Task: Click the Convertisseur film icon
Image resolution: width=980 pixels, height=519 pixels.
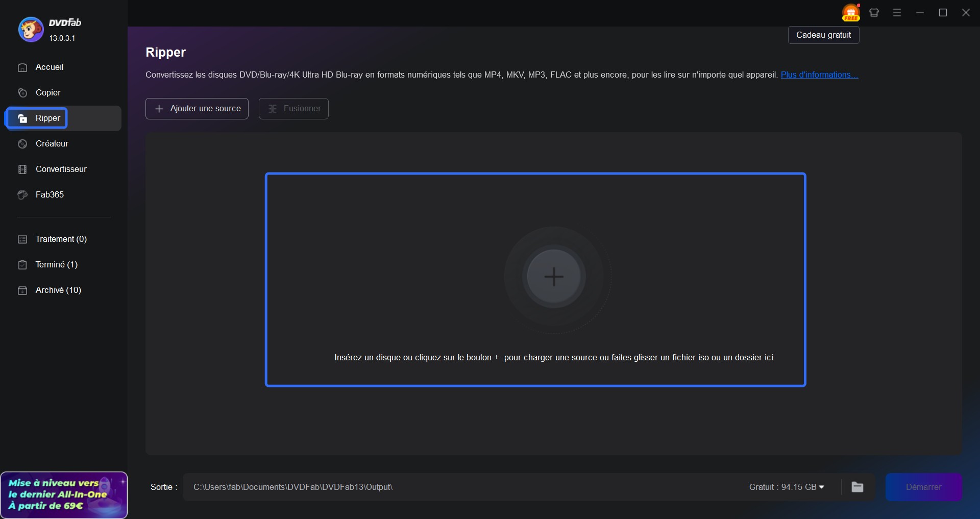Action: (x=22, y=169)
